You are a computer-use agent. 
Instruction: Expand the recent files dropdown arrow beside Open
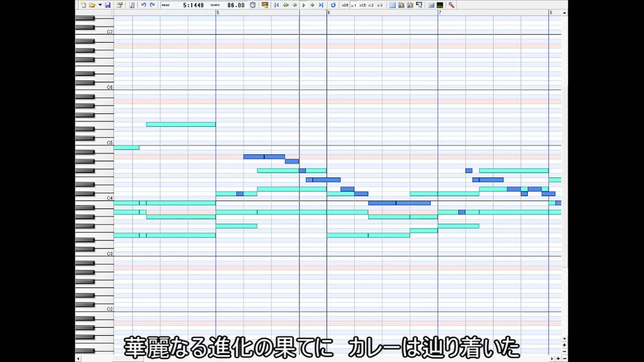pyautogui.click(x=100, y=5)
